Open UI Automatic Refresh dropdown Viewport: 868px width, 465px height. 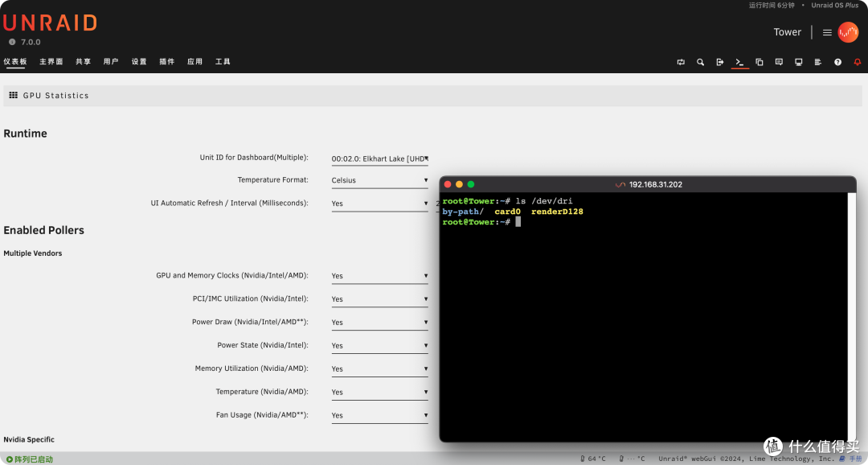[379, 204]
